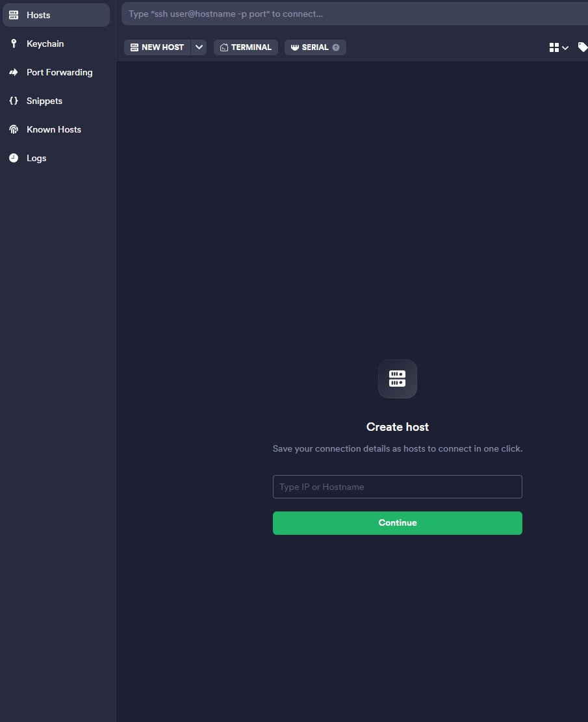Click the Keychain key icon
This screenshot has height=722, width=588.
(x=14, y=44)
